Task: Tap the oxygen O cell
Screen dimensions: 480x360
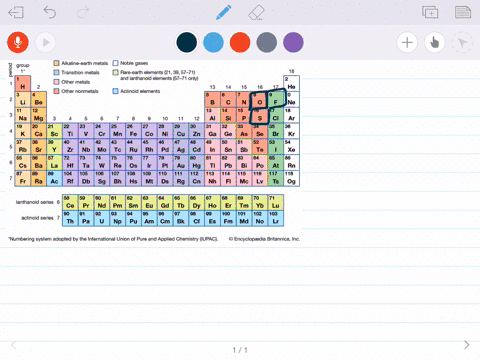Action: [260, 99]
